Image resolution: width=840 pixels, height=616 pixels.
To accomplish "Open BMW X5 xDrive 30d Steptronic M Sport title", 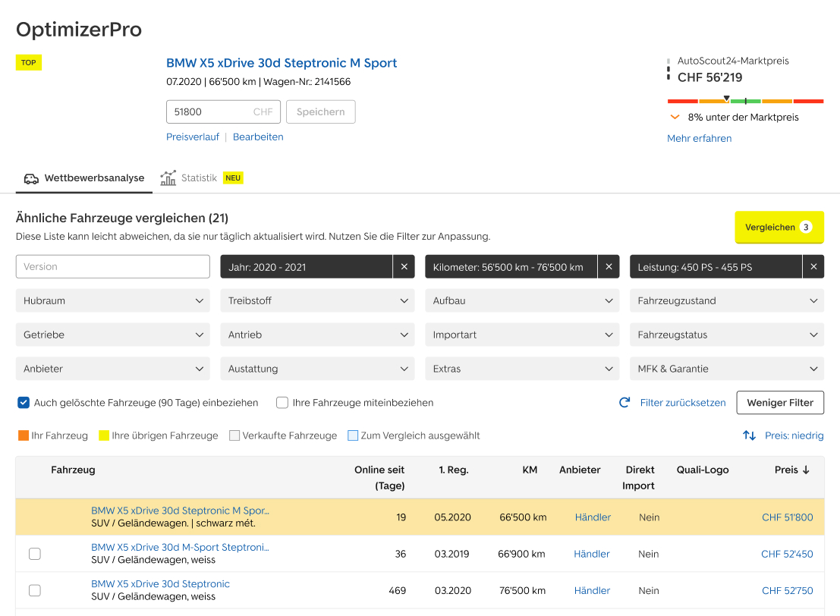I will (x=282, y=63).
